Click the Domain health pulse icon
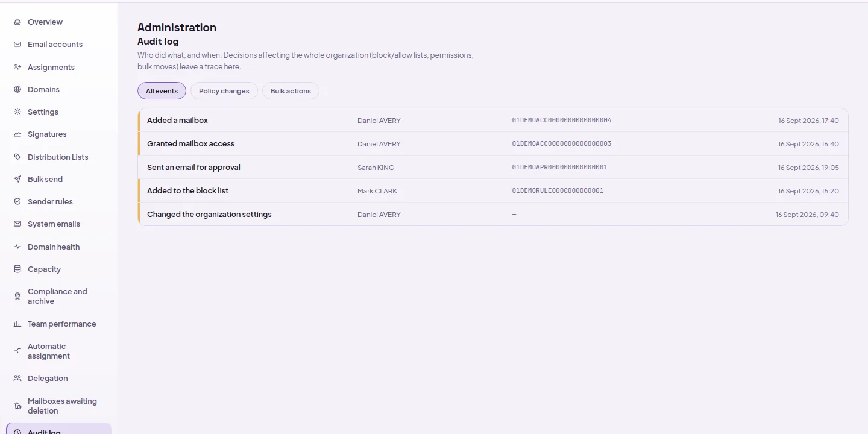The height and width of the screenshot is (434, 868). tap(17, 247)
